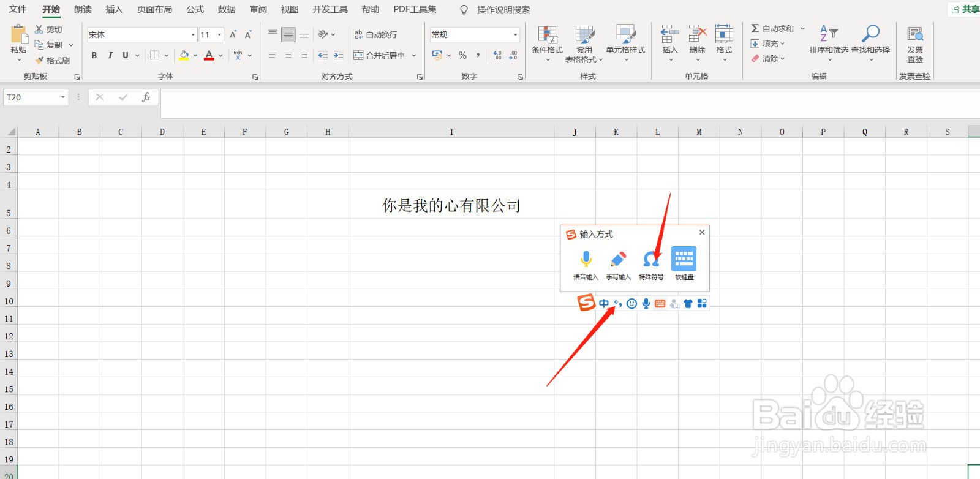980x479 pixels.
Task: Toggle Bold formatting
Action: tap(94, 55)
